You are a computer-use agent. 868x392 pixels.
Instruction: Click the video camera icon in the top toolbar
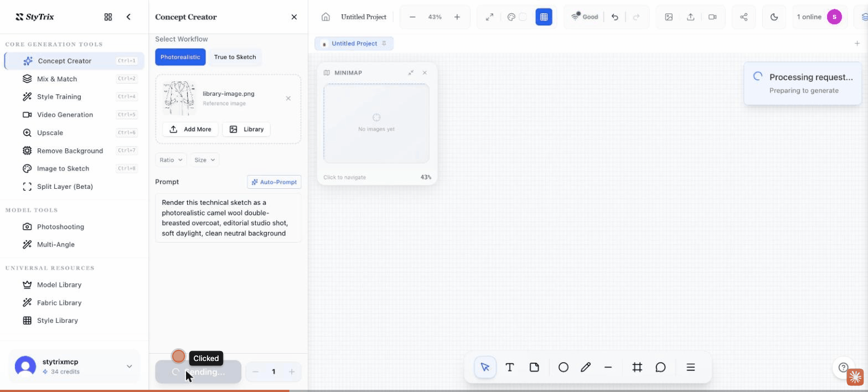712,17
